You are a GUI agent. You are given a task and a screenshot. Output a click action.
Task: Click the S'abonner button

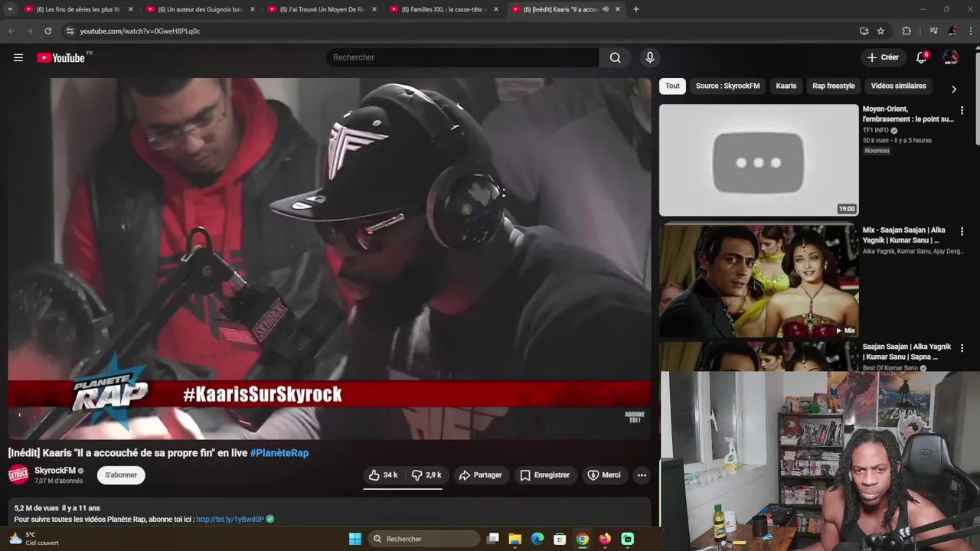coord(121,475)
